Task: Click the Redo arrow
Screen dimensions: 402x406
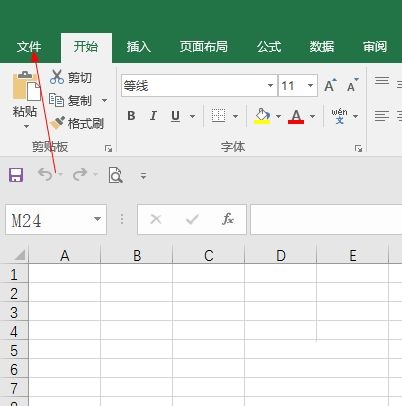Action: pyautogui.click(x=80, y=175)
